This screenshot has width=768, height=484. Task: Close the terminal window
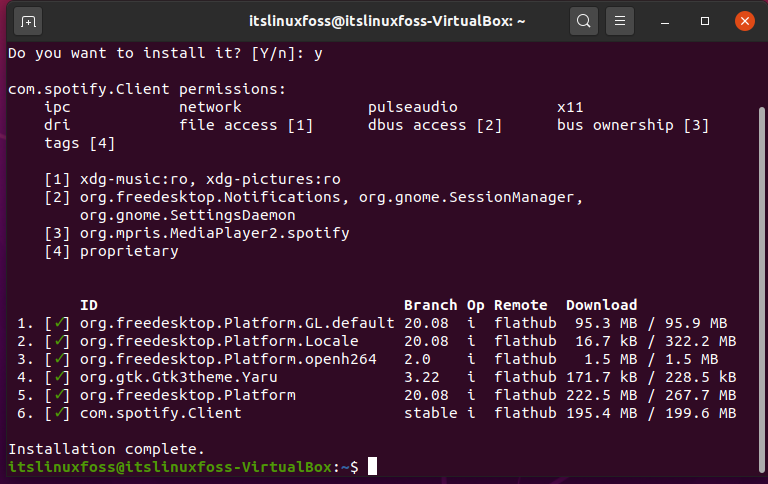[744, 21]
